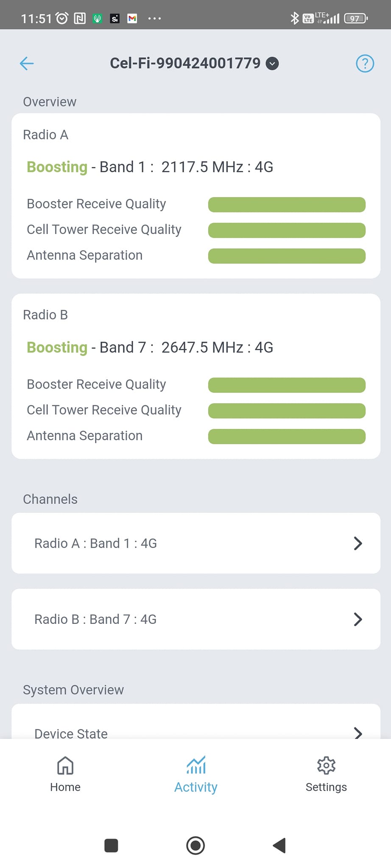
Task: Tap Radio A Booster Receive Quality bar
Action: pyautogui.click(x=287, y=204)
